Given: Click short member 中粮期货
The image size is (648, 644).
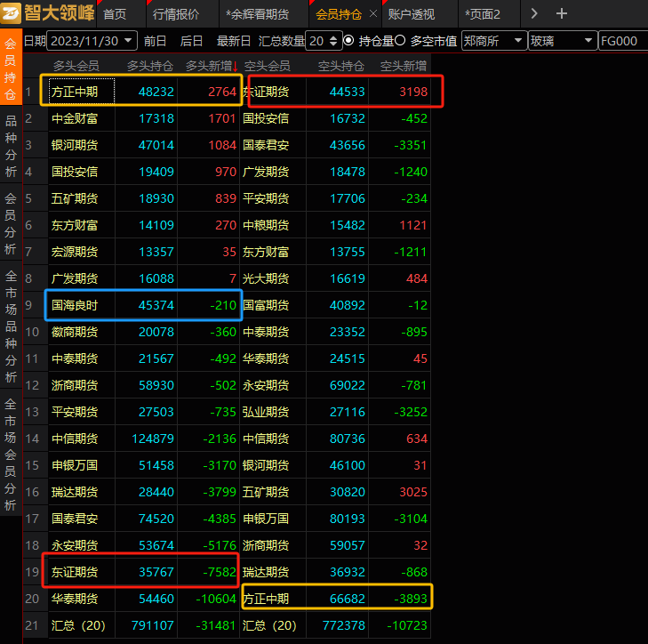Looking at the screenshot, I should (x=266, y=225).
